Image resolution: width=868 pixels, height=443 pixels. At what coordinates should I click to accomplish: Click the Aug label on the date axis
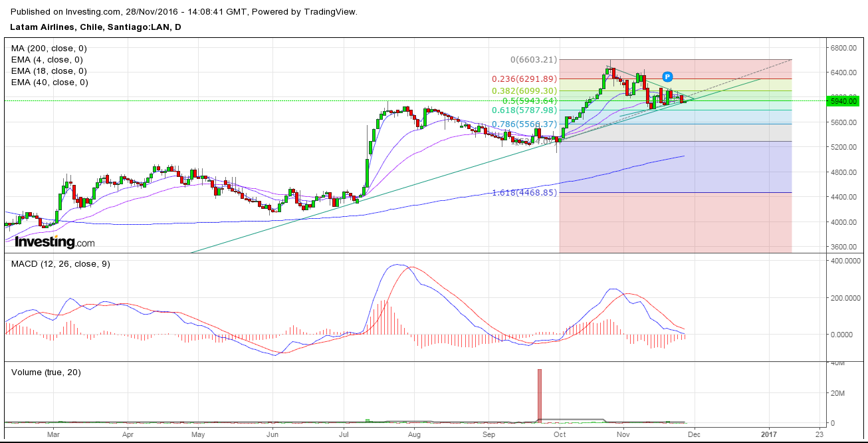point(414,434)
